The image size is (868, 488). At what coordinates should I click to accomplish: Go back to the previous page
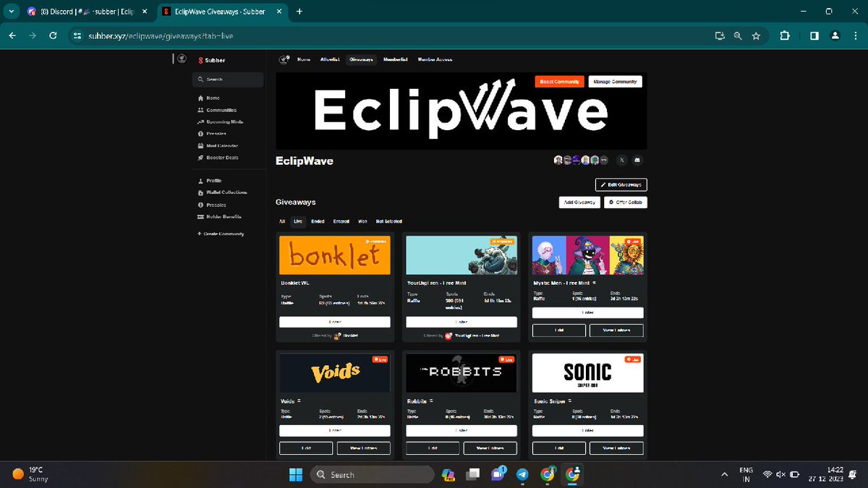12,35
